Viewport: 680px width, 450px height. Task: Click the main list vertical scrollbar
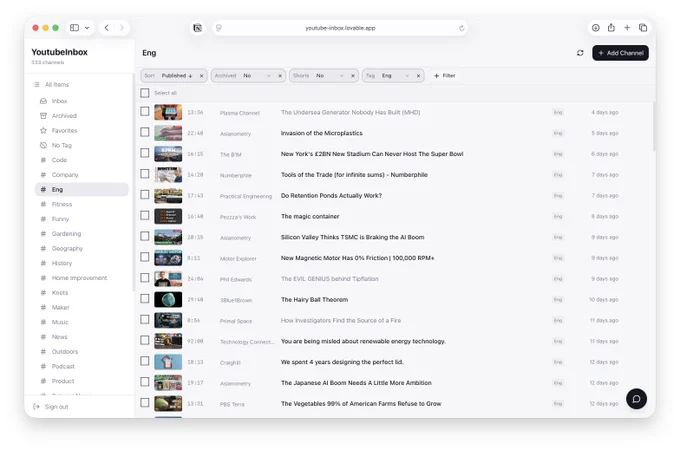654,127
